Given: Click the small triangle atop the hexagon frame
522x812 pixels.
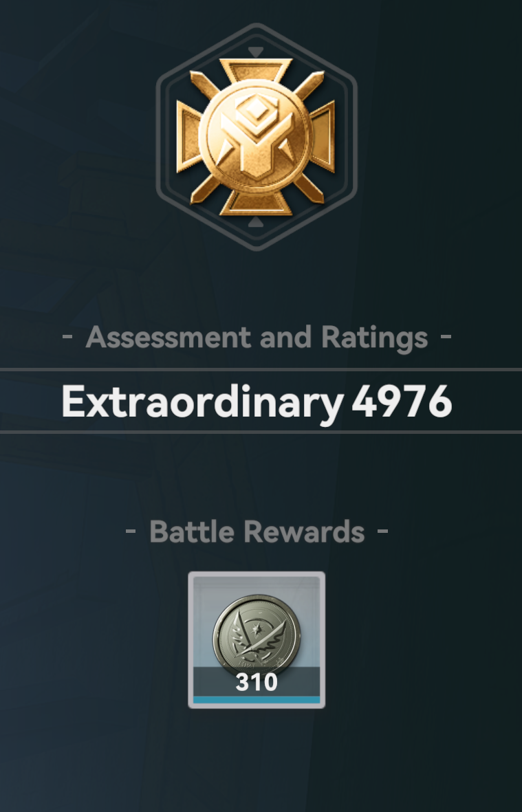Looking at the screenshot, I should [x=256, y=52].
